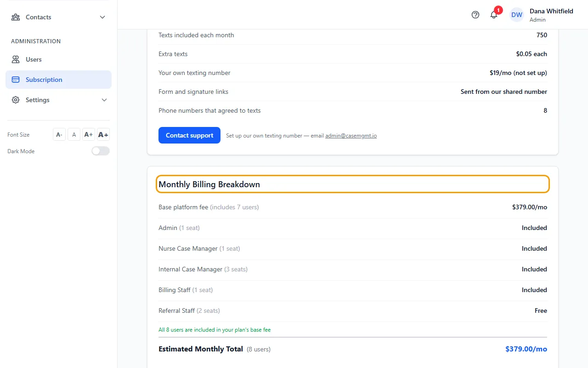Click the Phone numbers that agreed to texts label
Screen dimensions: 588x368
(209, 110)
